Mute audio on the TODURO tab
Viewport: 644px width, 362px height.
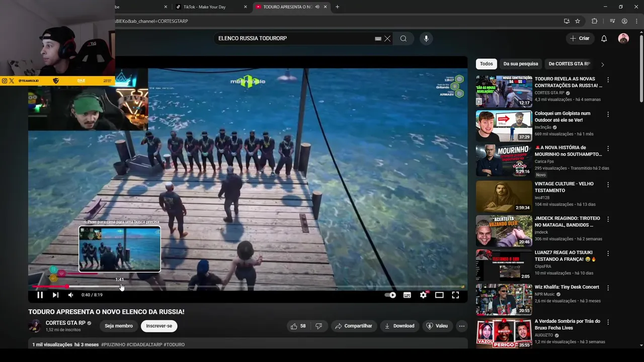click(317, 7)
